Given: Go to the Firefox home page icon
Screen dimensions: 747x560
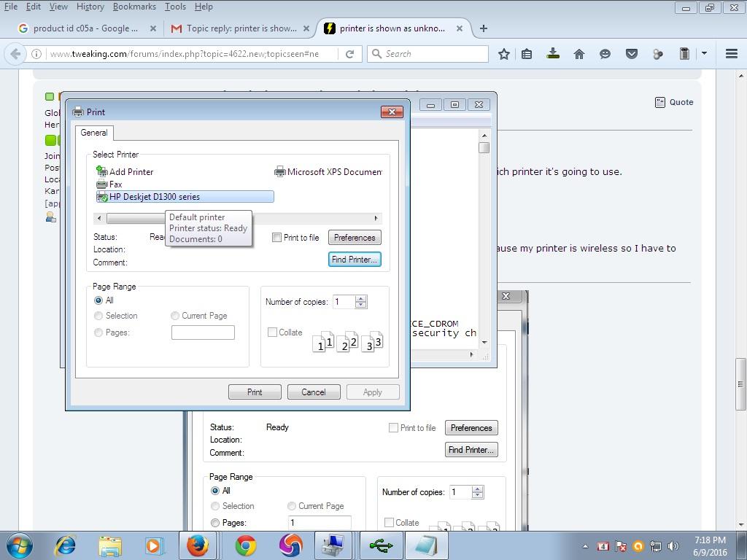Looking at the screenshot, I should coord(578,54).
